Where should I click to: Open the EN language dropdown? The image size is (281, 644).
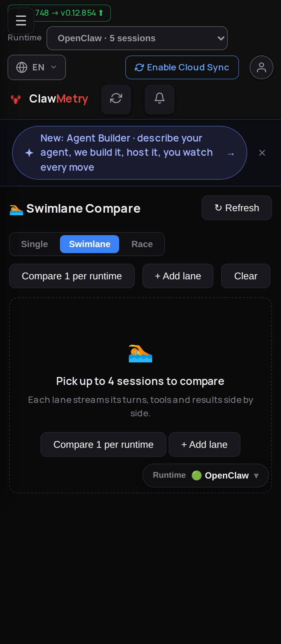[x=37, y=67]
